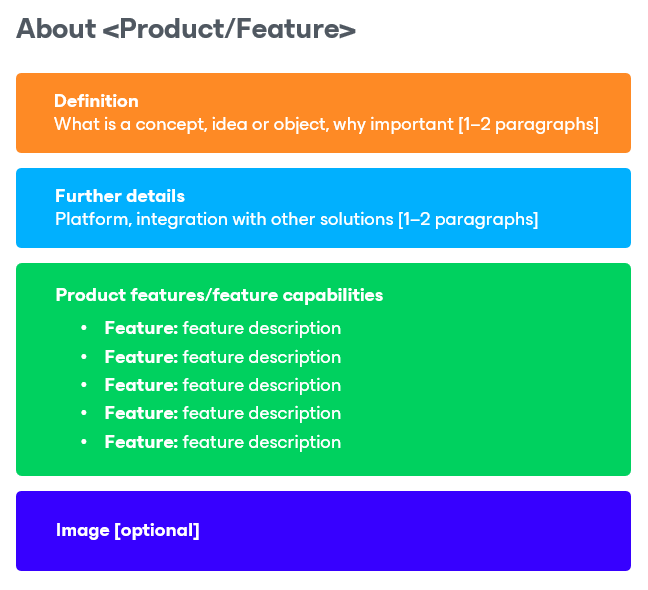Click the fourth Feature bullet item
The height and width of the screenshot is (590, 648).
(223, 414)
